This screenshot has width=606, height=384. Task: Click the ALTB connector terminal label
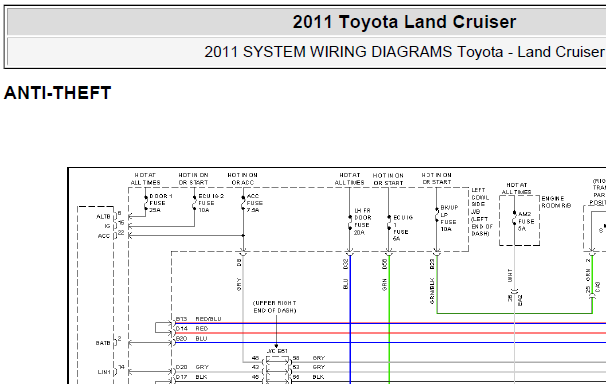103,217
